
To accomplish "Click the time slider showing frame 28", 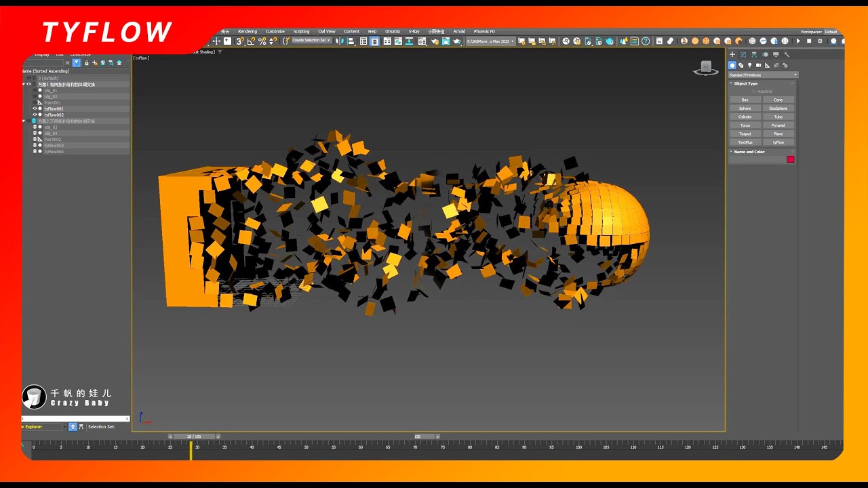I will tap(194, 436).
